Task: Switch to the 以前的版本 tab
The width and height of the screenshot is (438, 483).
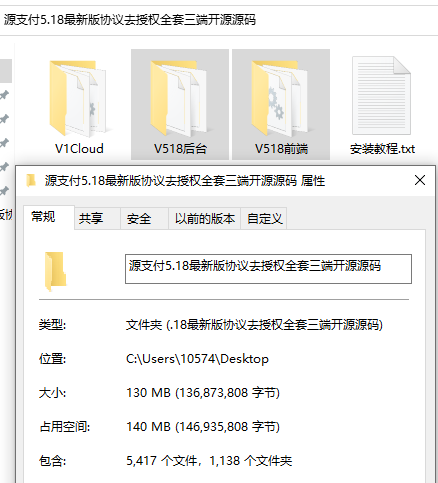Action: coord(204,219)
